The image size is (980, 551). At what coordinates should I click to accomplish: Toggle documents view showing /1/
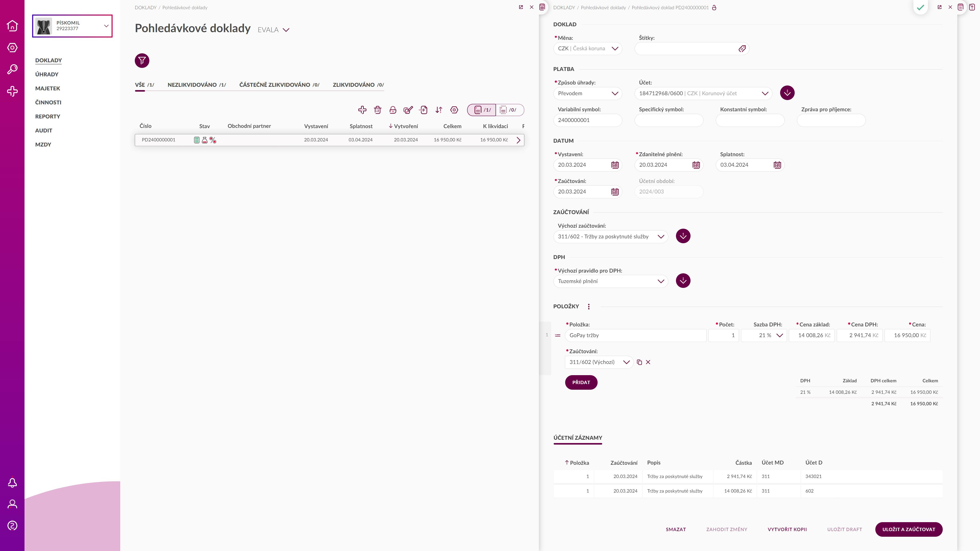pyautogui.click(x=482, y=110)
